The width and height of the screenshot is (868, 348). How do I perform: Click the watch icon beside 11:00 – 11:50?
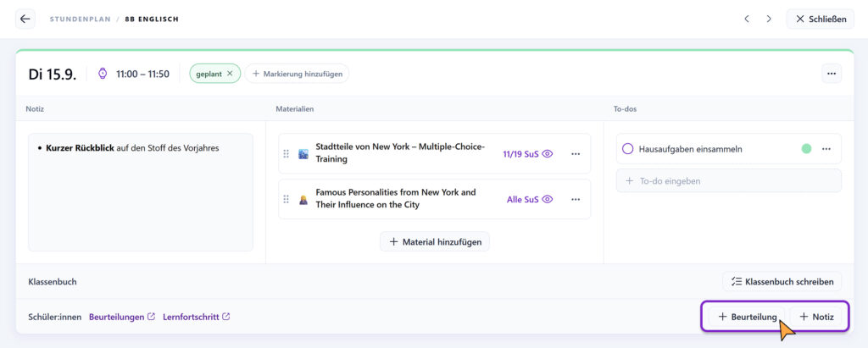coord(103,74)
